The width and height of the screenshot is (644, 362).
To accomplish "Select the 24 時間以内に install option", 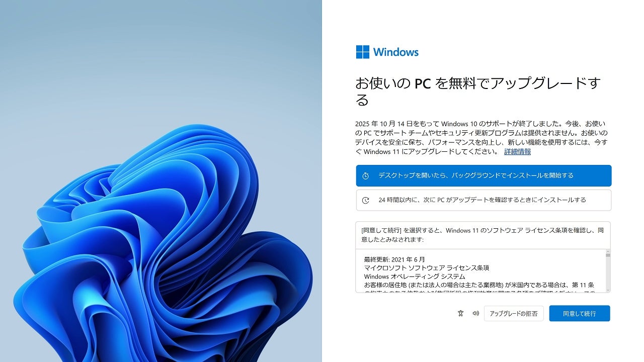I will pos(484,200).
